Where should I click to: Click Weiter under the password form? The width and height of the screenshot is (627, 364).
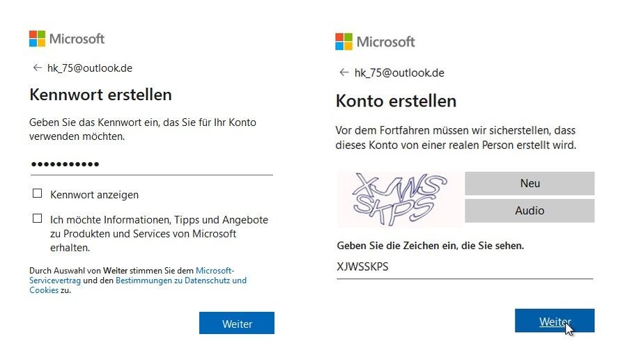coord(237,323)
